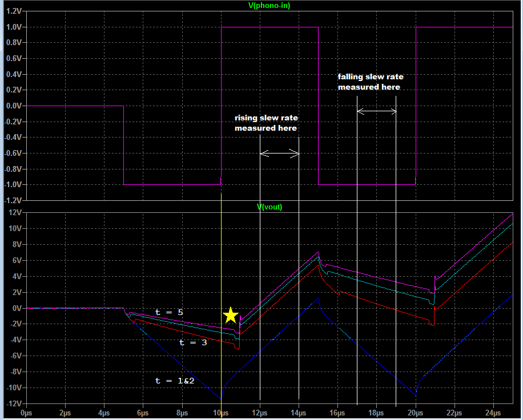523x420 pixels.
Task: Click the V(phono-in) trace label
Action: 269,6
